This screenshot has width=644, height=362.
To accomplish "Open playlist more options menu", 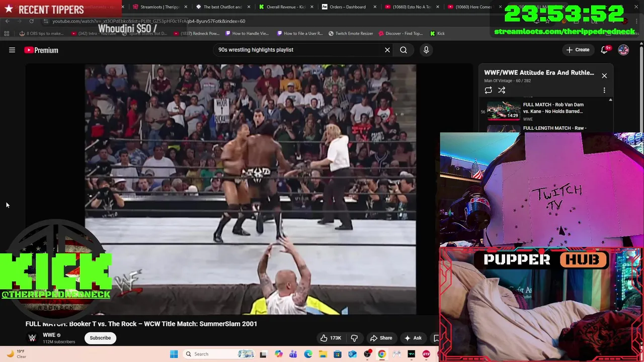I will [x=604, y=90].
